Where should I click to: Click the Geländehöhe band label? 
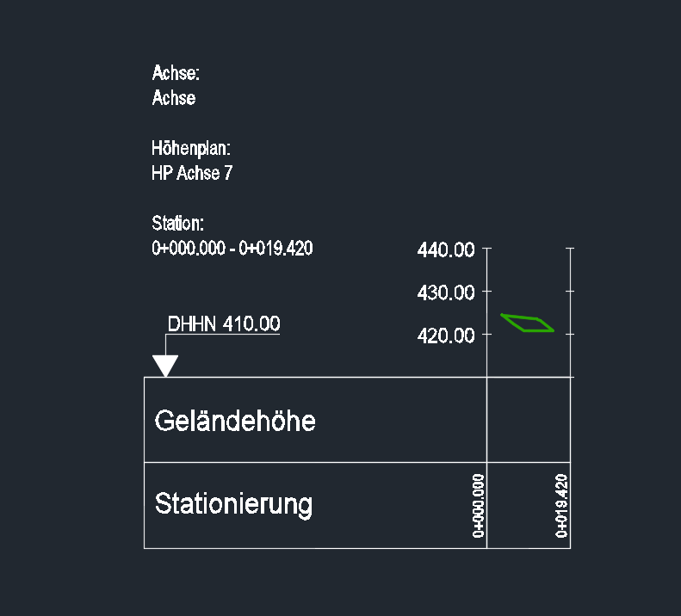pyautogui.click(x=235, y=421)
